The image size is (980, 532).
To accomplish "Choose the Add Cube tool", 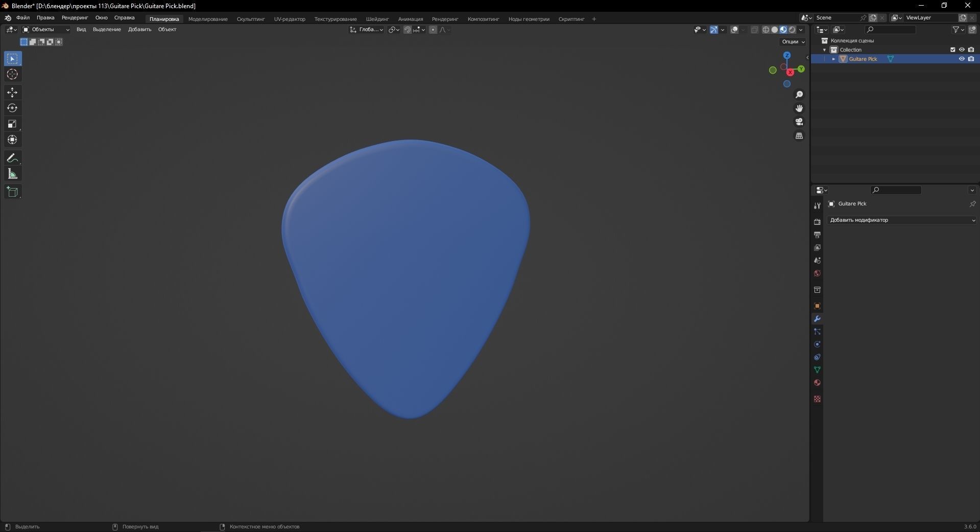I will pos(13,192).
